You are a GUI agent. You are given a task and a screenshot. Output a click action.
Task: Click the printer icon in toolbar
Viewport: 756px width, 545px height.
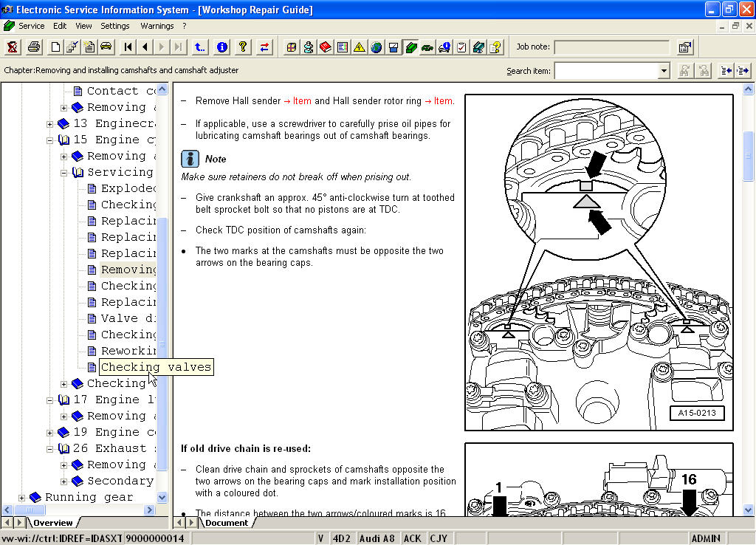[34, 47]
